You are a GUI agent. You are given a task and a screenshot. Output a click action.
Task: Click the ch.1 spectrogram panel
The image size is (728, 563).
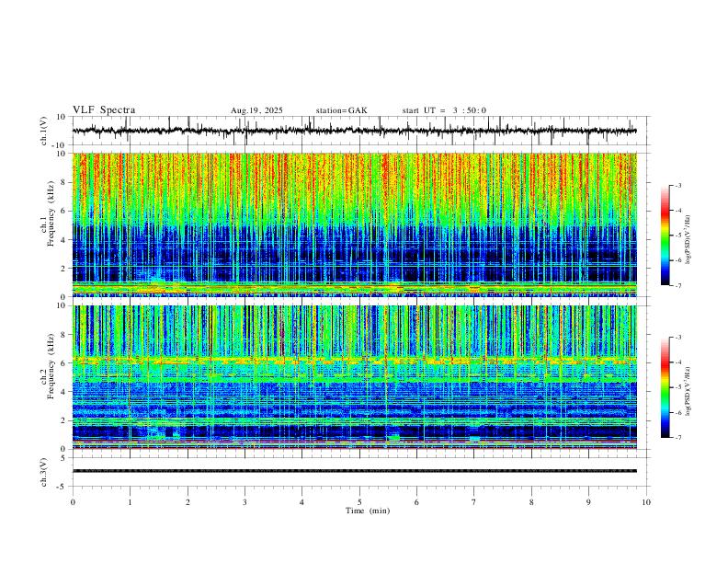coord(354,224)
